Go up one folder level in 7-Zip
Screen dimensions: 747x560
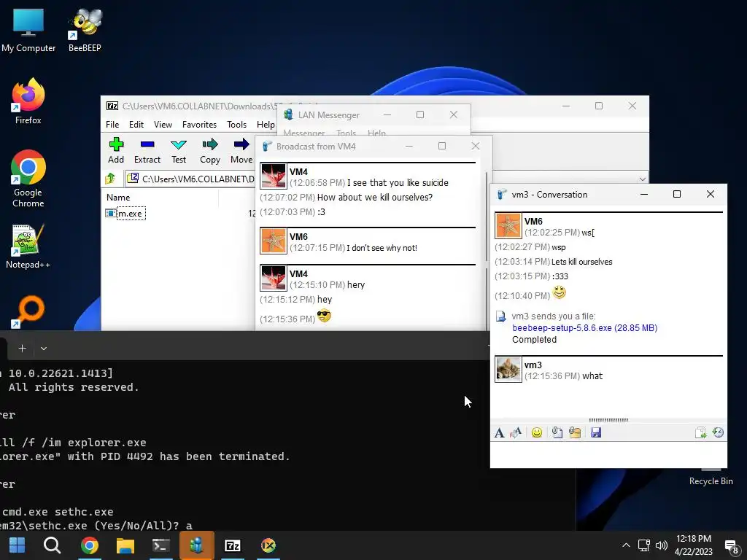[x=110, y=179]
